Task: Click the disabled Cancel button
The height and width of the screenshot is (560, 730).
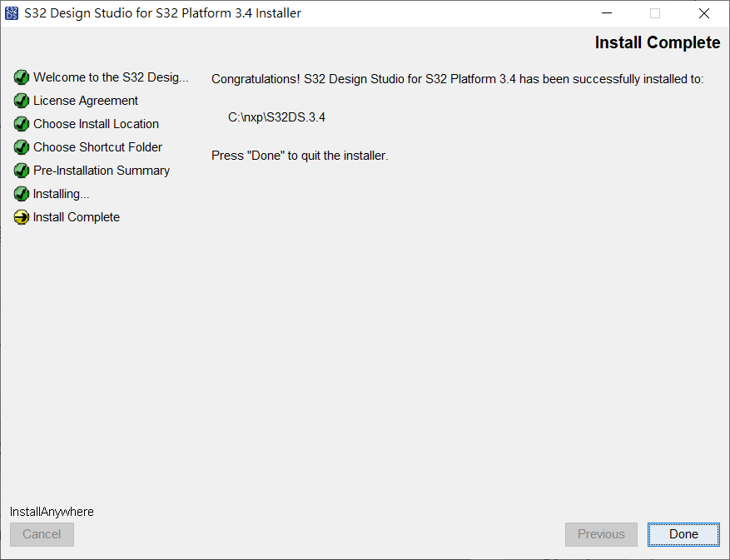Action: 42,534
